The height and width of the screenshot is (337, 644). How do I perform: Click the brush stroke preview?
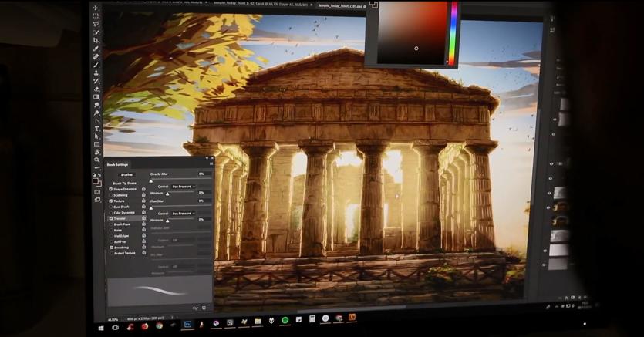click(x=160, y=290)
